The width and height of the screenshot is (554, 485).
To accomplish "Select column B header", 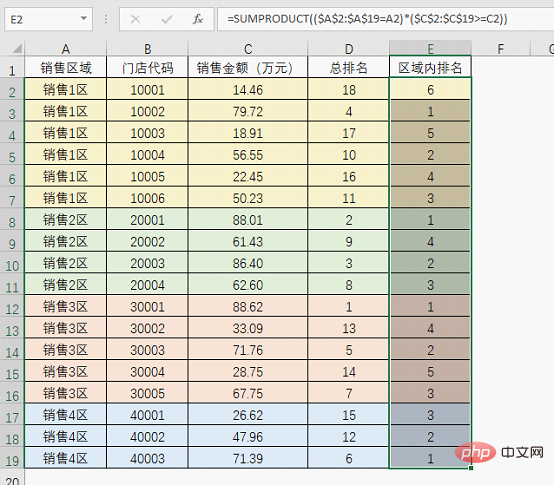I will [x=147, y=48].
